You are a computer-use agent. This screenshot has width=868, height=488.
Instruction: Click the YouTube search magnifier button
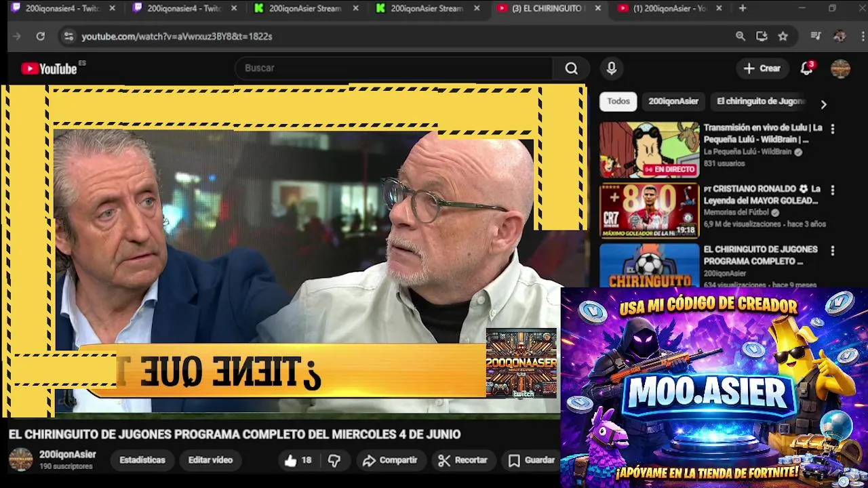click(x=572, y=68)
